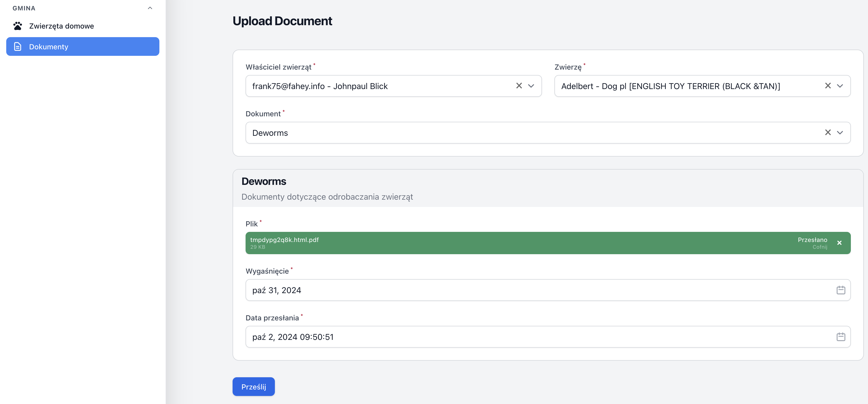Expand the Właściciel zwierząt dropdown
868x404 pixels.
click(x=531, y=86)
